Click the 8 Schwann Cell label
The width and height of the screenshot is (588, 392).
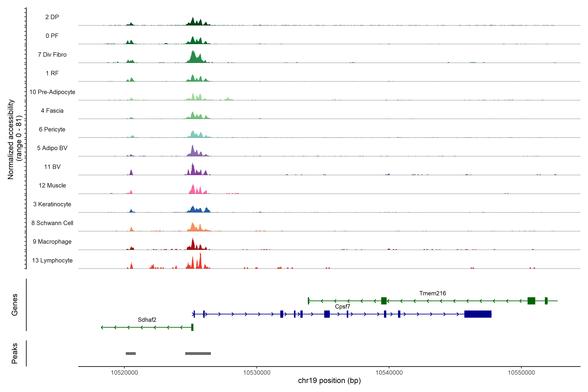pyautogui.click(x=52, y=223)
